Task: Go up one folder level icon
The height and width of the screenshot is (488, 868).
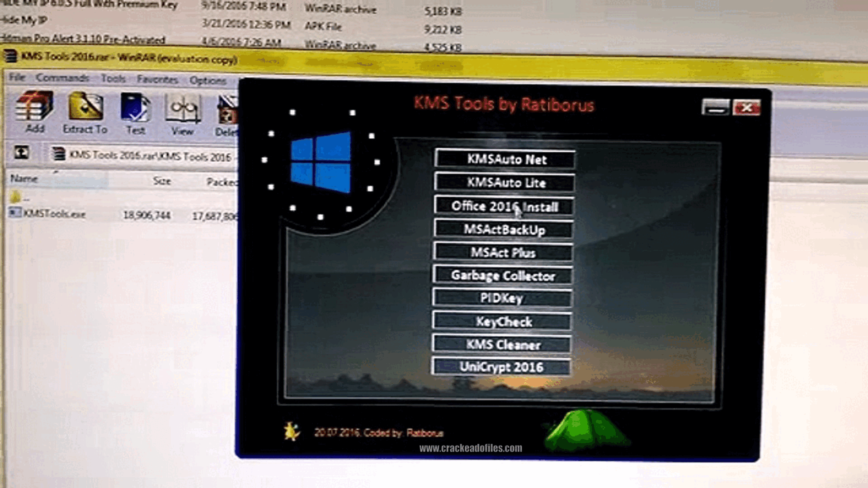Action: (x=21, y=152)
